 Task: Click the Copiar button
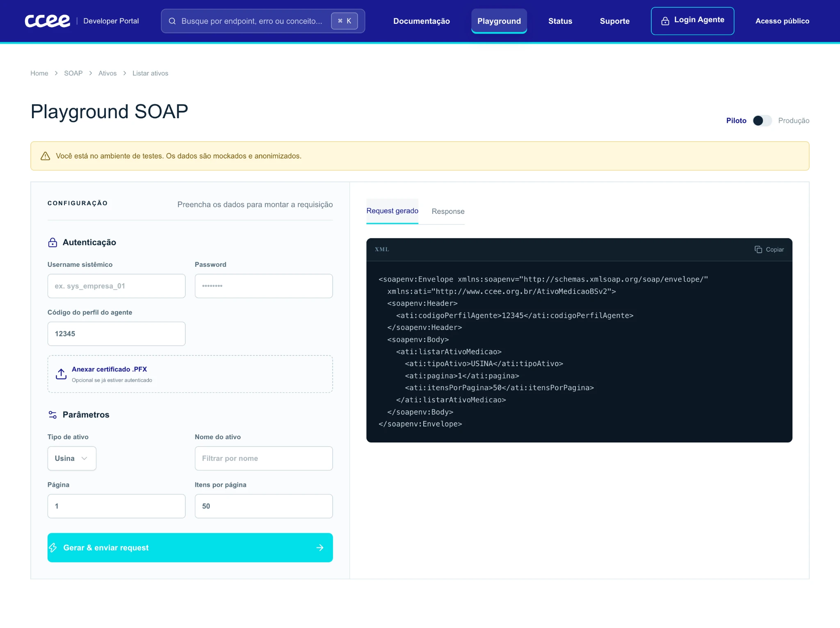tap(769, 250)
